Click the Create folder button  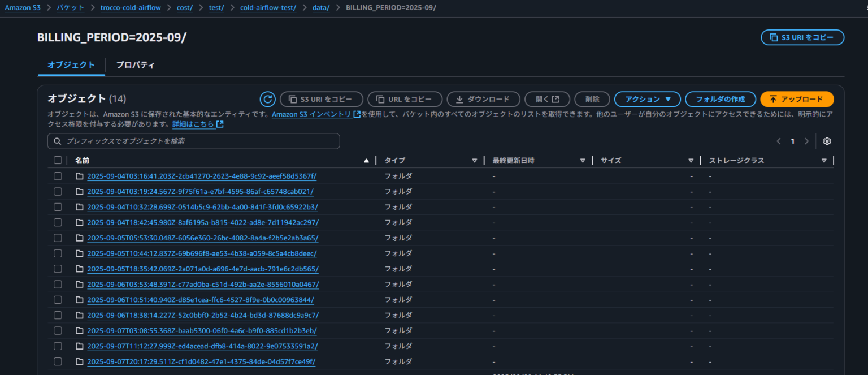(x=720, y=100)
